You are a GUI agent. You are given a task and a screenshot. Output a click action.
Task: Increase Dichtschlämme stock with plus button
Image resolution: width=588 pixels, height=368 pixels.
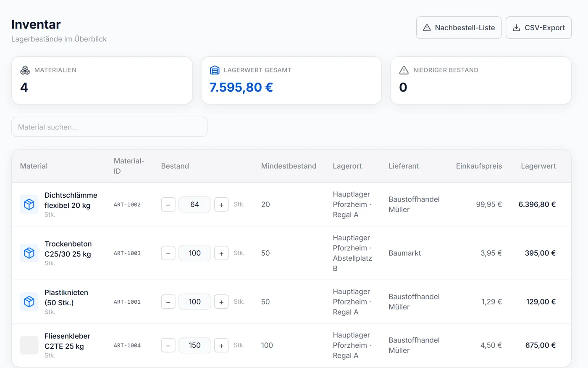221,205
